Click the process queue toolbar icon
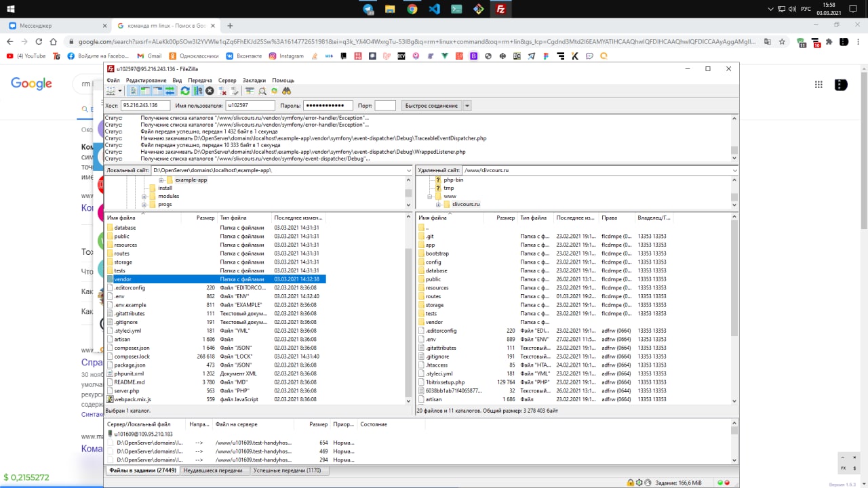 pos(197,91)
